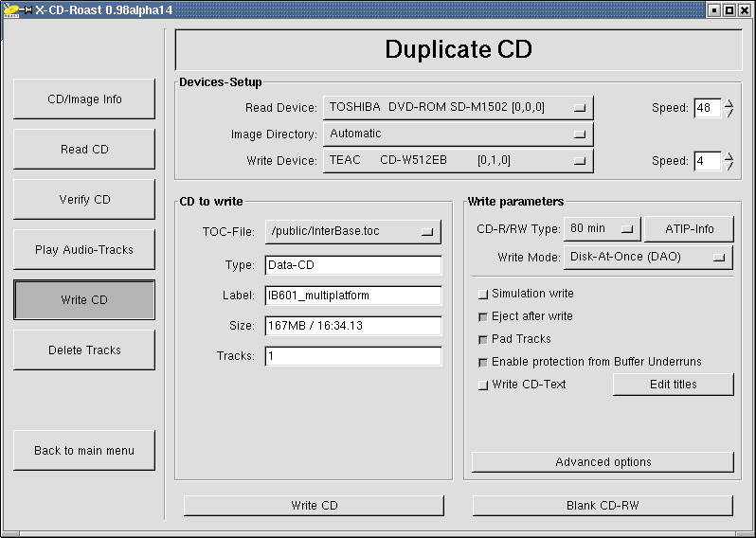This screenshot has width=756, height=538.
Task: Switch to the Read CD section
Action: 84,149
